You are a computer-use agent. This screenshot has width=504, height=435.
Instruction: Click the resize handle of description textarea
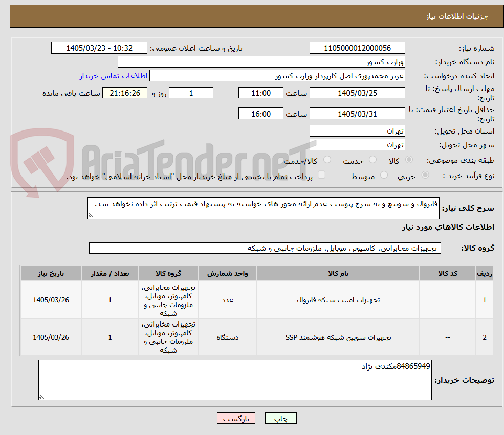click(91, 215)
